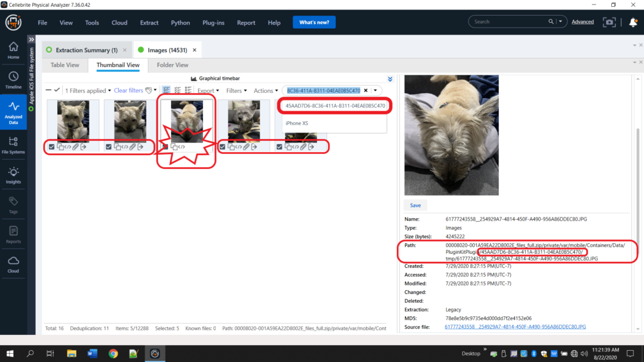Open File Explorer from the taskbar
Screen dimensions: 644x362
[72, 353]
